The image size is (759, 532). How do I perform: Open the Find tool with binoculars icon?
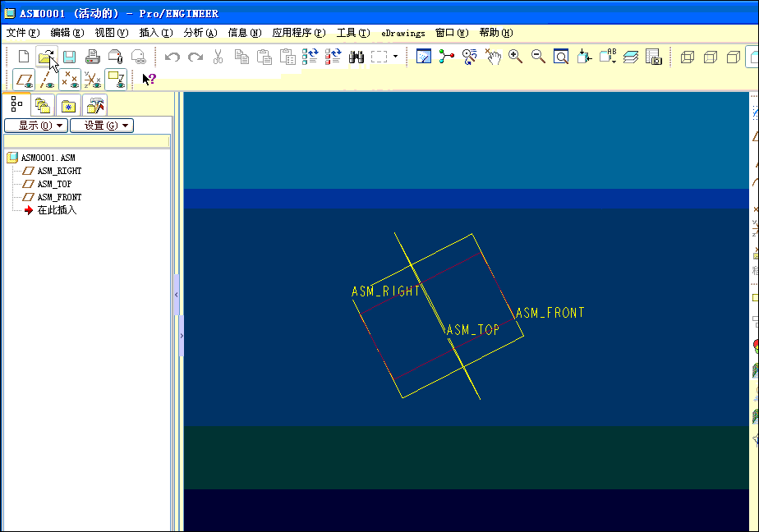click(x=356, y=57)
